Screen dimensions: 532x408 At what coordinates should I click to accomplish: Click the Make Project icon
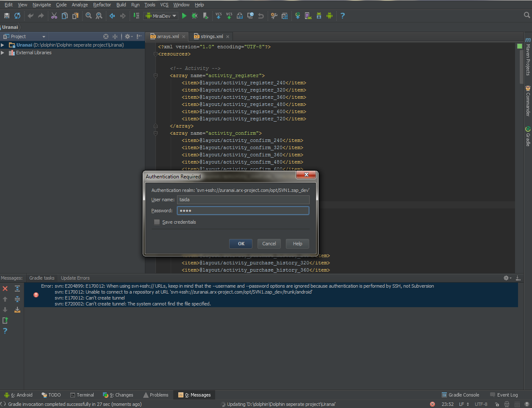[136, 16]
